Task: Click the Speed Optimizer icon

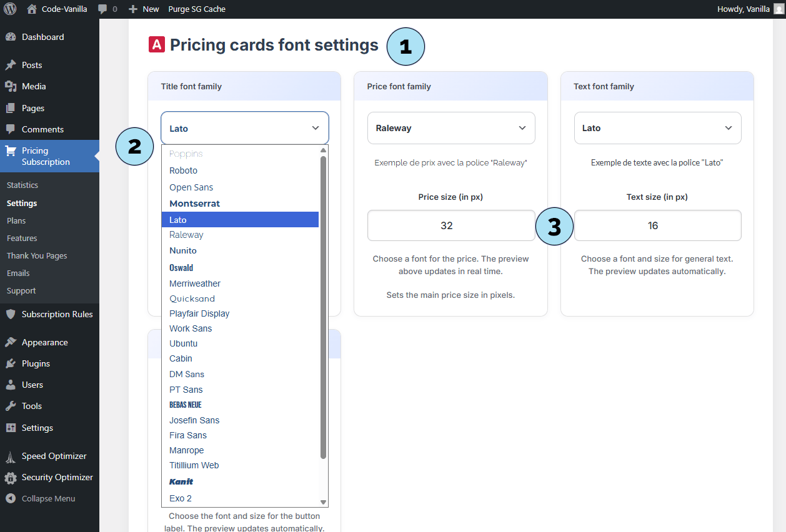Action: click(x=11, y=456)
